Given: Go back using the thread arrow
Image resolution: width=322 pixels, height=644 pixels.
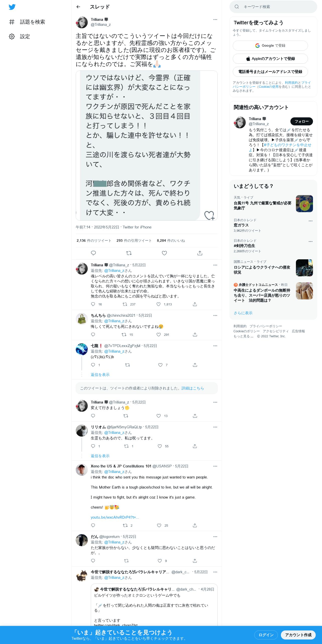Looking at the screenshot, I should tap(78, 7).
